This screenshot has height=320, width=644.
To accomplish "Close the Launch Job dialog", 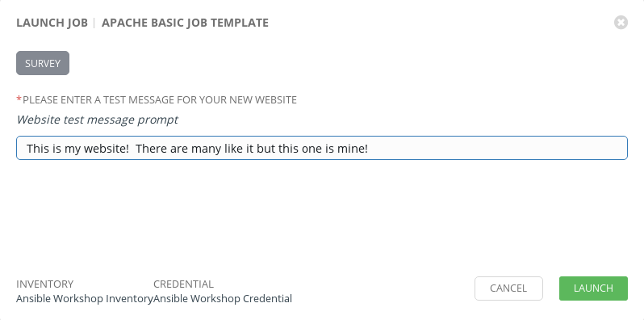I will point(621,22).
